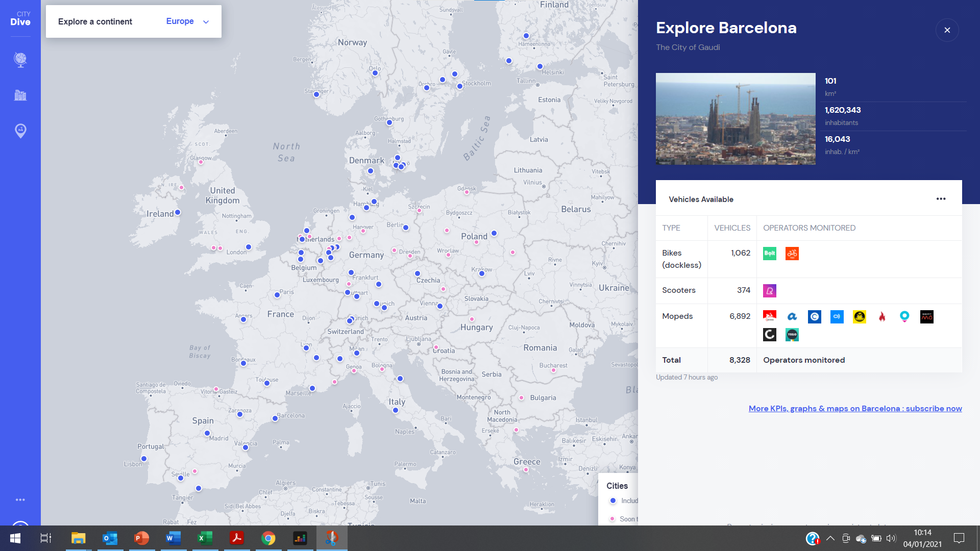Select the Included cities legend marker

click(612, 500)
